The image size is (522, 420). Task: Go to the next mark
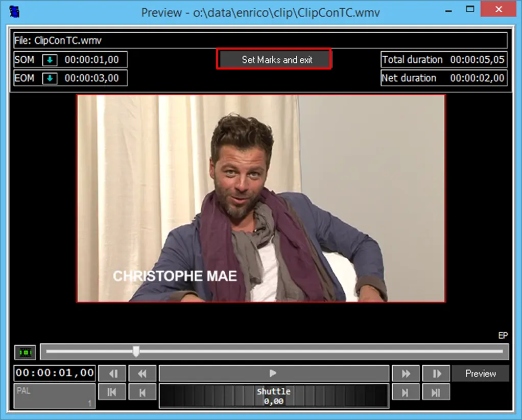(x=406, y=392)
